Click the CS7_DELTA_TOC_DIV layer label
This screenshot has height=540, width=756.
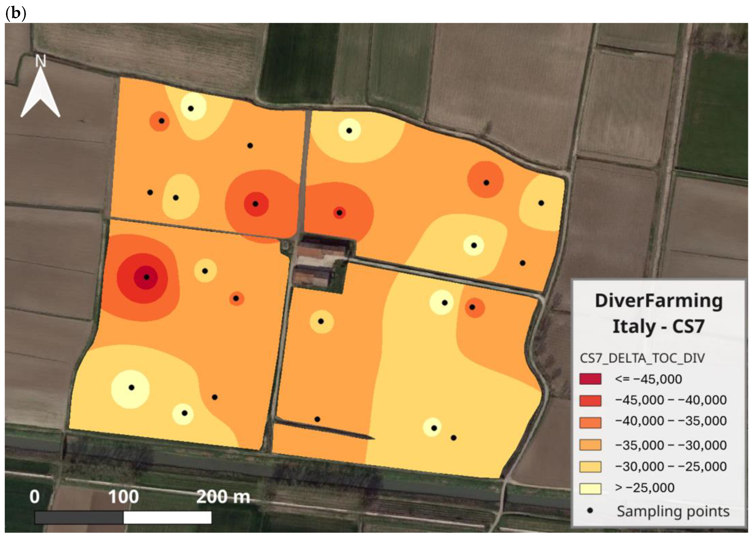pos(642,358)
